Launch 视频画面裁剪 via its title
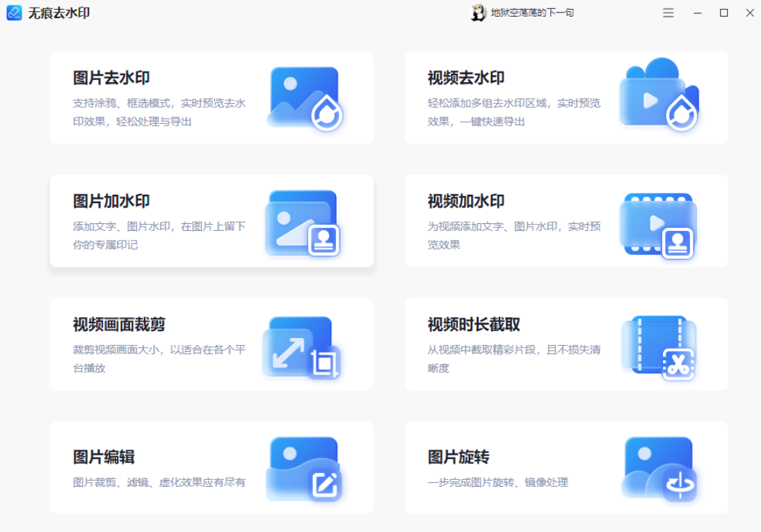Image resolution: width=761 pixels, height=532 pixels. (119, 325)
